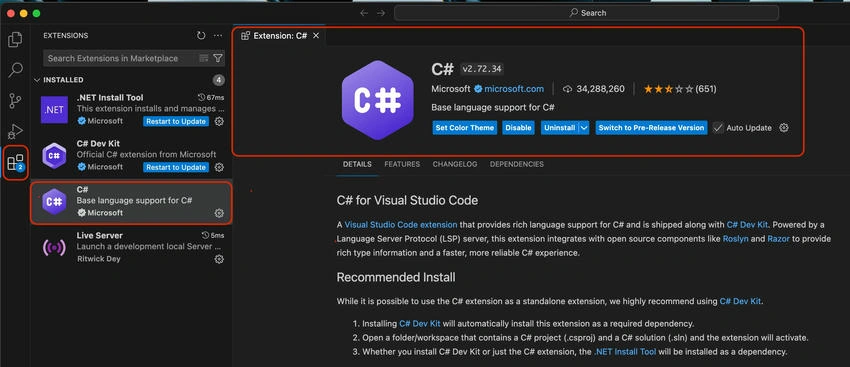Restart to Update C# Dev Kit
Image resolution: width=850 pixels, height=367 pixels.
pos(176,167)
